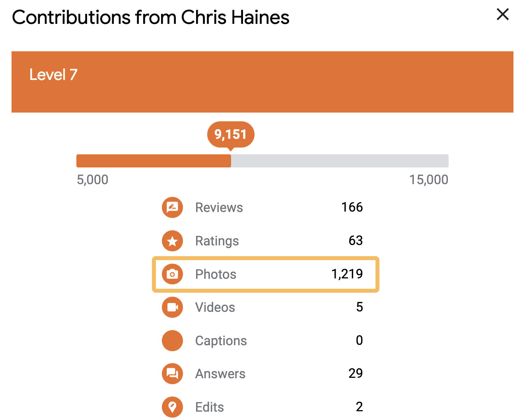Viewport: 525px width, 420px height.
Task: Click the Contributions from Chris Haines heading
Action: (x=151, y=17)
